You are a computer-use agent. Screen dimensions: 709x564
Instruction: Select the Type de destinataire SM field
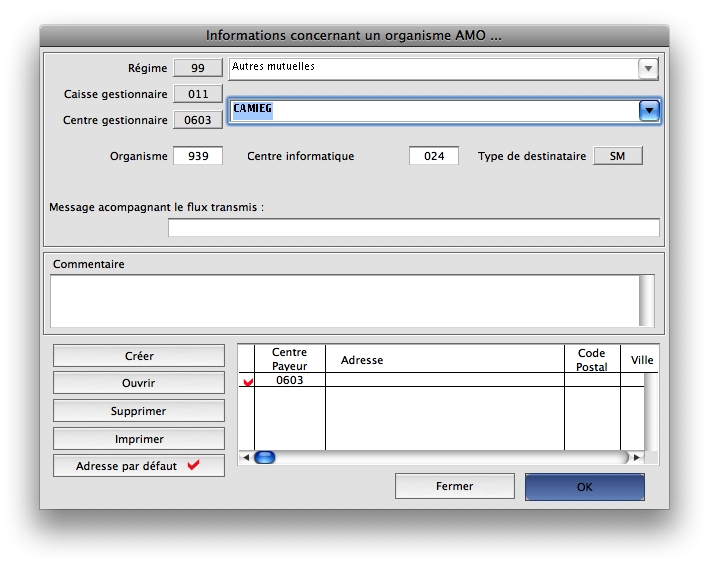click(x=618, y=156)
